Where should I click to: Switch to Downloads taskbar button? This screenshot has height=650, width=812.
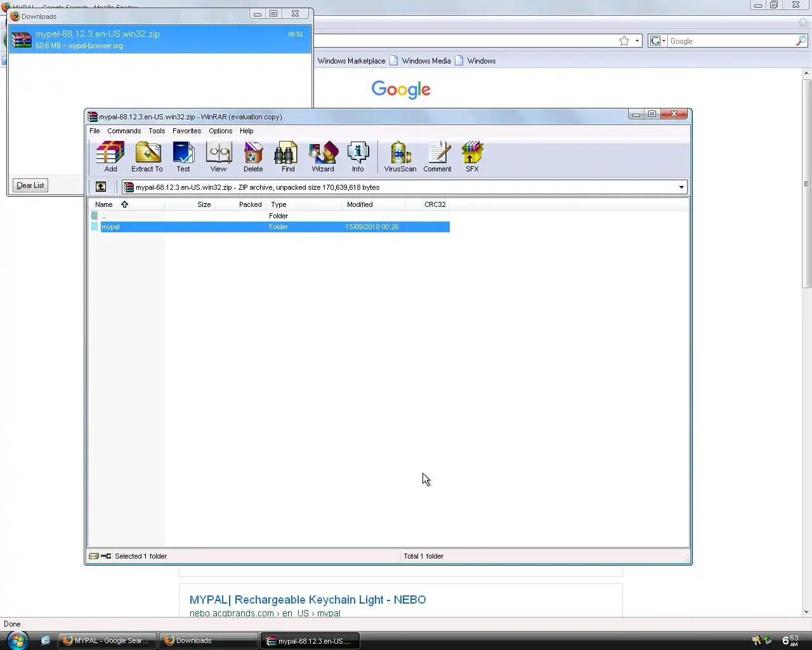coord(209,640)
